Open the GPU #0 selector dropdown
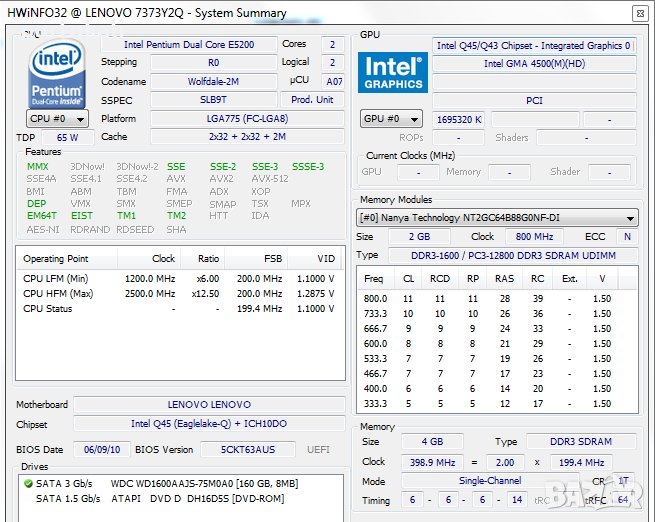Viewport: 655px width, 522px height. tap(391, 119)
